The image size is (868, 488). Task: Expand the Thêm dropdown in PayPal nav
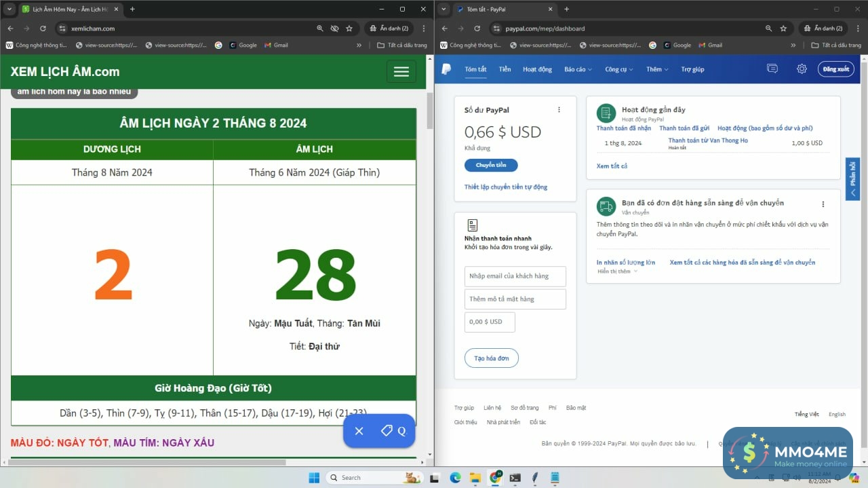pos(657,69)
